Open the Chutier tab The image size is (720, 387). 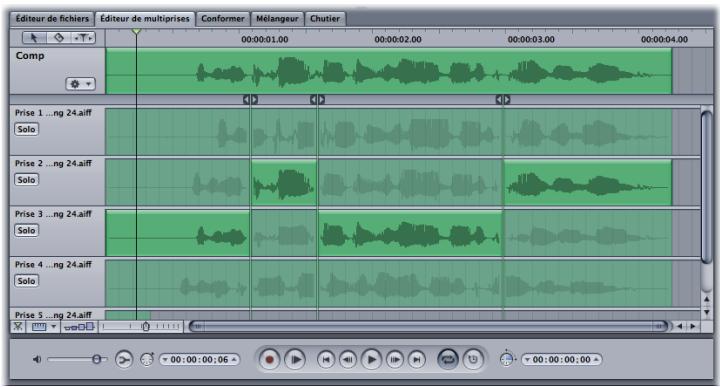(x=325, y=19)
